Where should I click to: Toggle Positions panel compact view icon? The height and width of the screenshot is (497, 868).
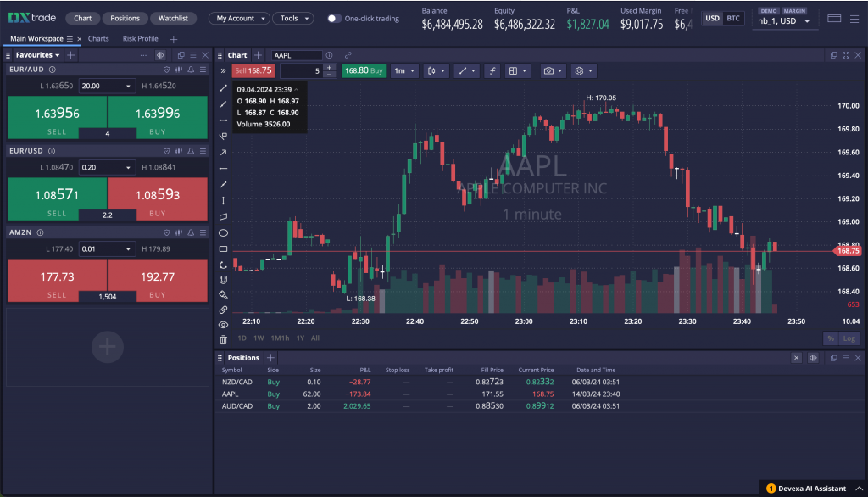(813, 358)
